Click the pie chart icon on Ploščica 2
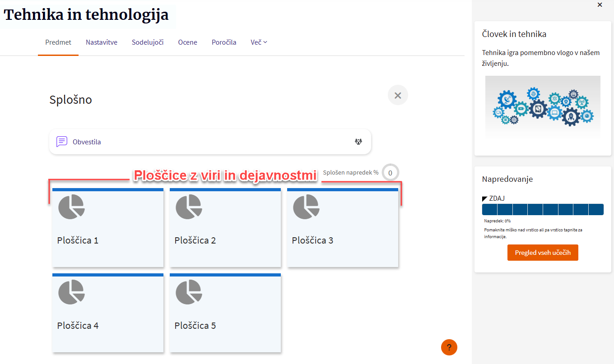Screen dimensions: 614x364 189,207
